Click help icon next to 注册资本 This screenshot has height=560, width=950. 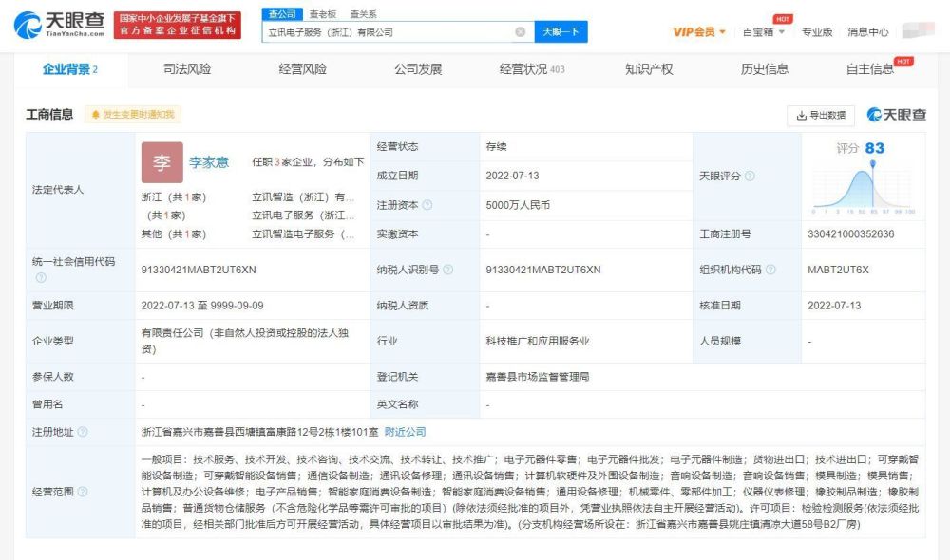coord(427,205)
